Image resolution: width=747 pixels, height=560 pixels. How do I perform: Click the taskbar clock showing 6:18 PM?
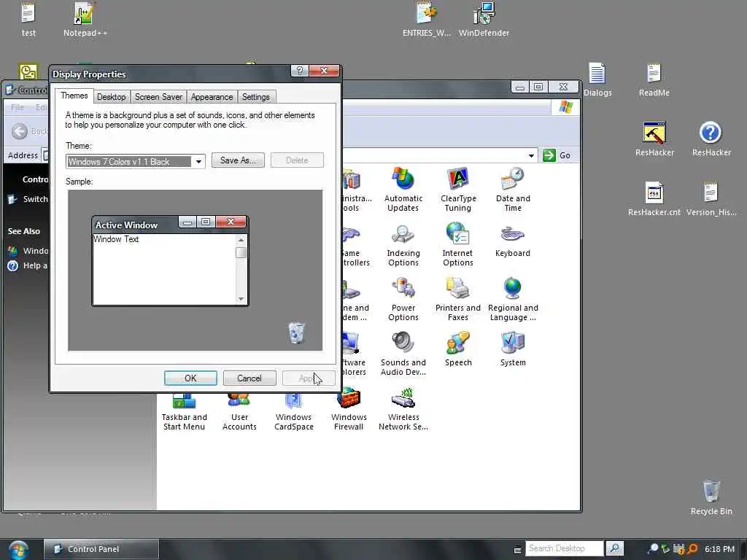pyautogui.click(x=719, y=549)
